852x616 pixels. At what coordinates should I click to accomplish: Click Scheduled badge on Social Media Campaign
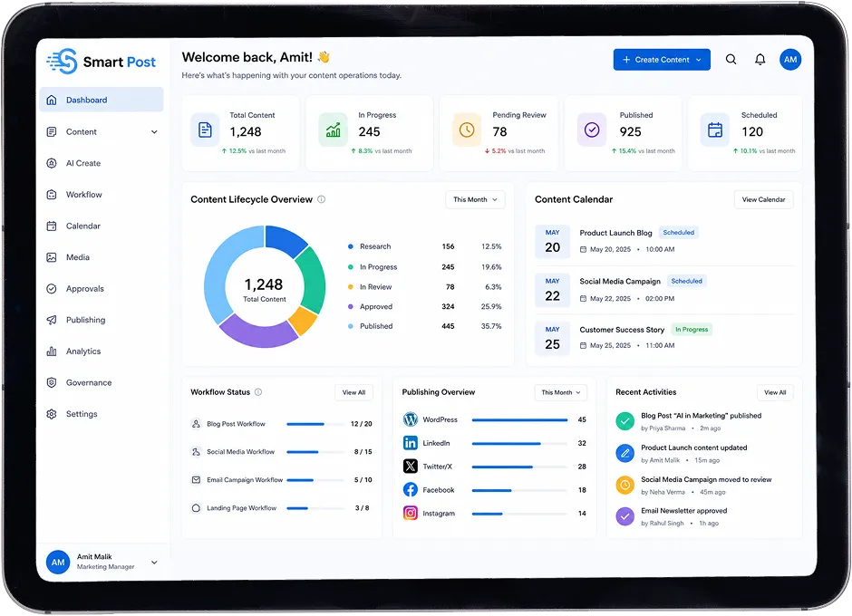[x=686, y=281]
